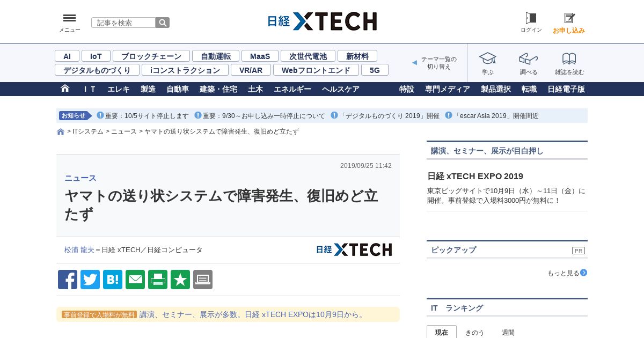Open the 建築・住宅 navigation menu
The image size is (644, 338).
coord(218,89)
